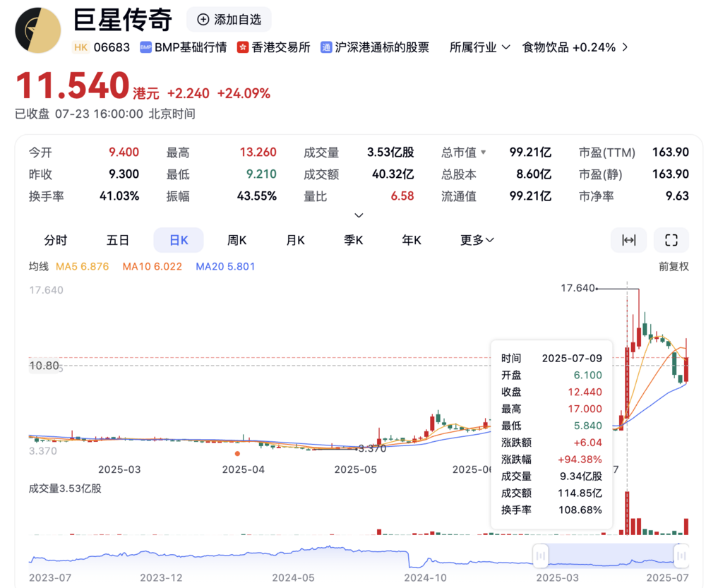Viewport: 706px width, 588px height.
Task: Open the 总市值 dropdown arrow
Action: 483,152
